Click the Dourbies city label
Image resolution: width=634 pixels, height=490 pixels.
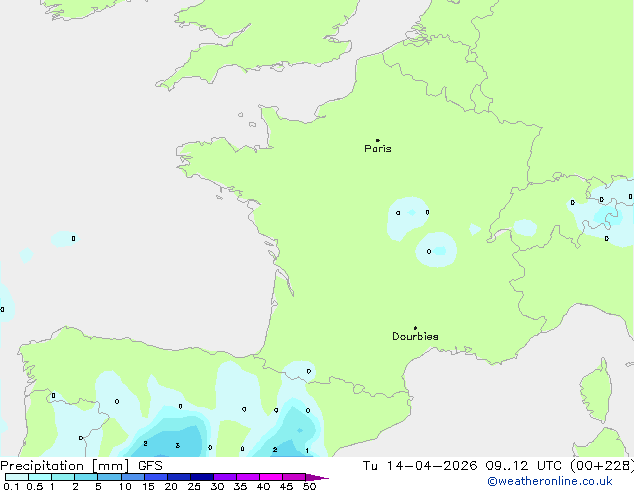tap(415, 336)
